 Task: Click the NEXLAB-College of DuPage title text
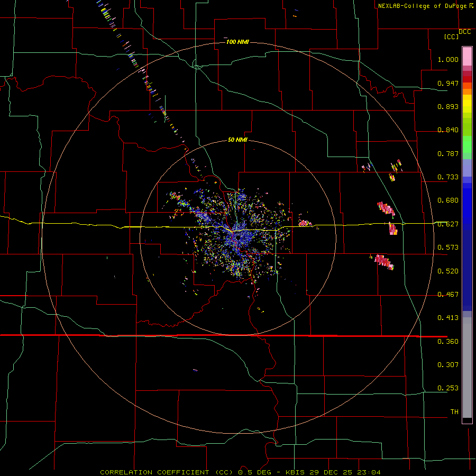point(422,6)
